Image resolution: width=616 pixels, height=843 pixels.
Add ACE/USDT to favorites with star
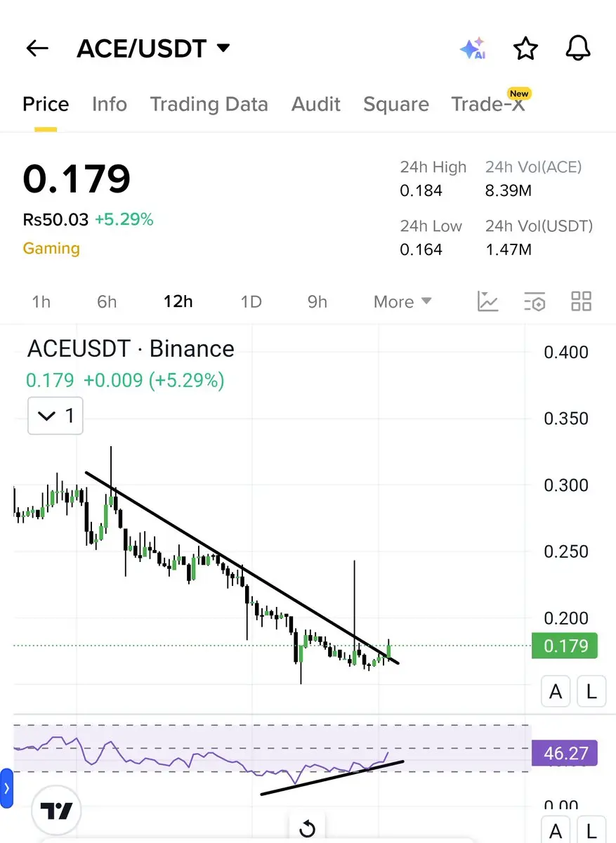pyautogui.click(x=525, y=48)
